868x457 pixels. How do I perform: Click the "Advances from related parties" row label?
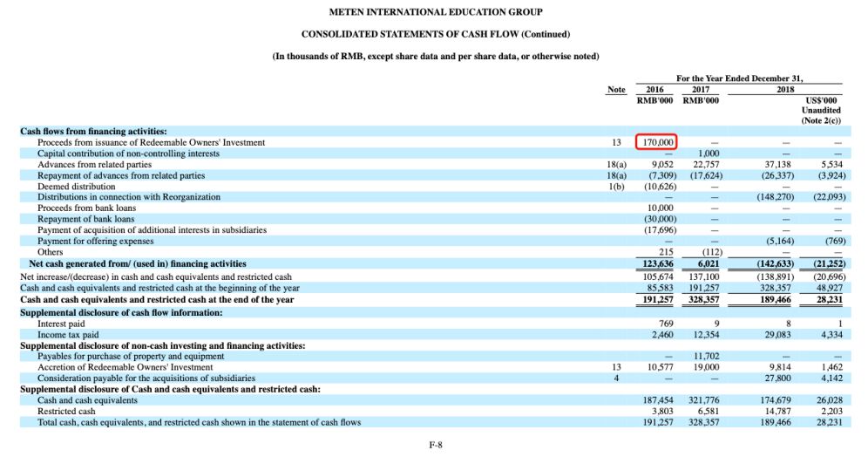pyautogui.click(x=95, y=165)
